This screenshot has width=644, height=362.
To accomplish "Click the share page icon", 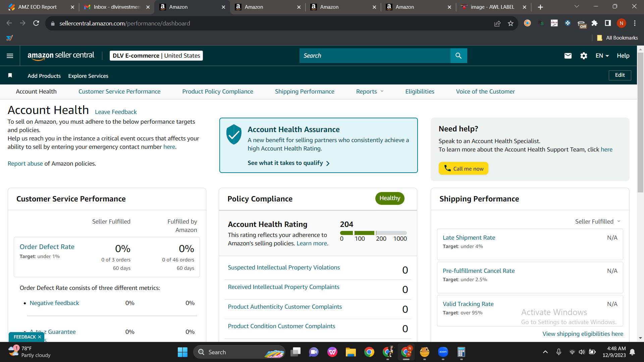I will coord(497,23).
